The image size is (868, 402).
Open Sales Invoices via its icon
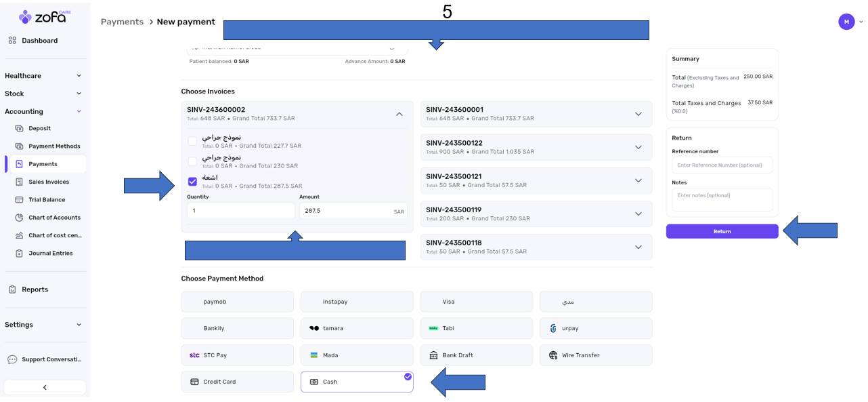pyautogui.click(x=19, y=182)
